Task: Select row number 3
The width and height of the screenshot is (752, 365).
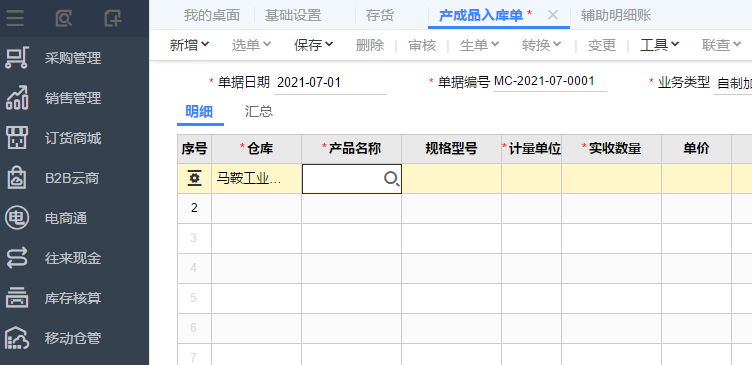Action: tap(194, 238)
